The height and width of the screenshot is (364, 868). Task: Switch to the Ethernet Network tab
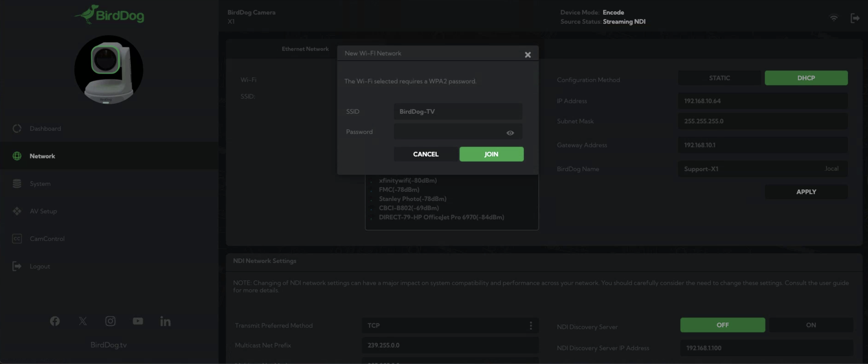coord(305,49)
